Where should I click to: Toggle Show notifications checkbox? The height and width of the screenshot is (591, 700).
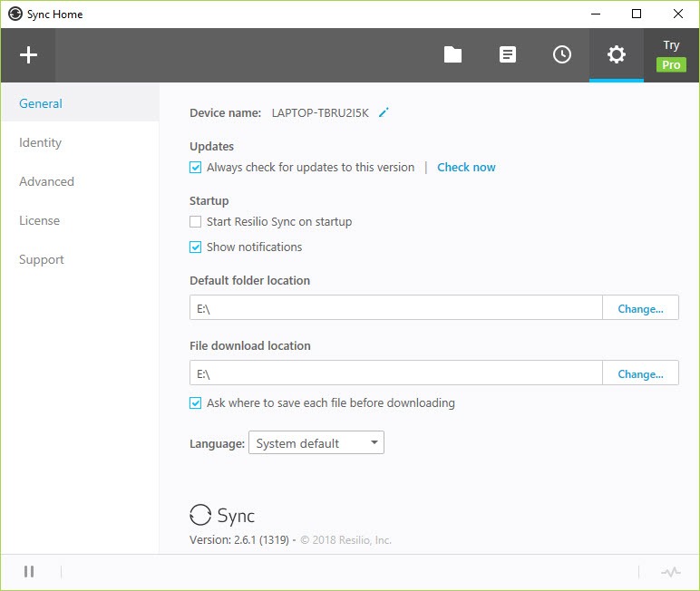click(195, 247)
